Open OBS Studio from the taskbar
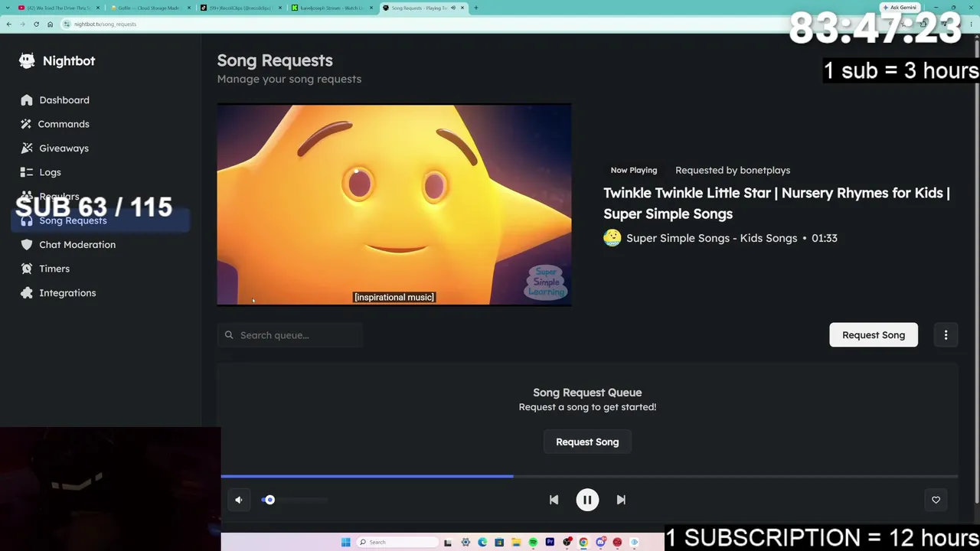The height and width of the screenshot is (551, 980). pyautogui.click(x=567, y=543)
